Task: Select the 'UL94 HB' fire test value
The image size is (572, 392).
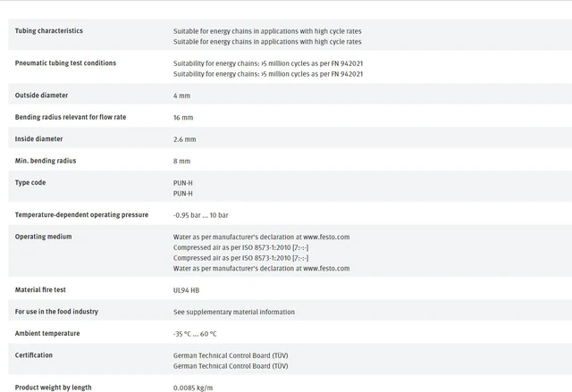Action: pos(186,290)
